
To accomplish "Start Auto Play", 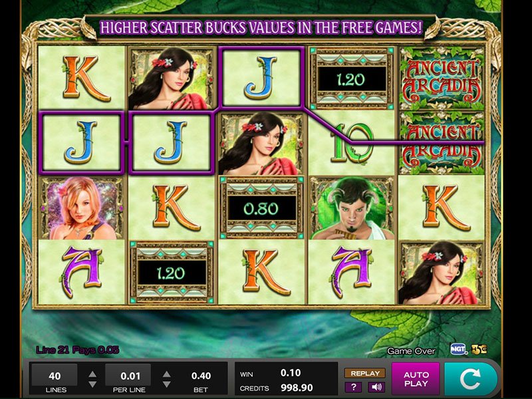I will pyautogui.click(x=416, y=379).
